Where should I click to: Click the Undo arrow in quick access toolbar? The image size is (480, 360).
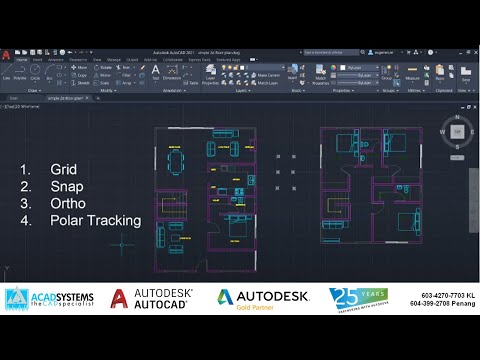pos(70,52)
